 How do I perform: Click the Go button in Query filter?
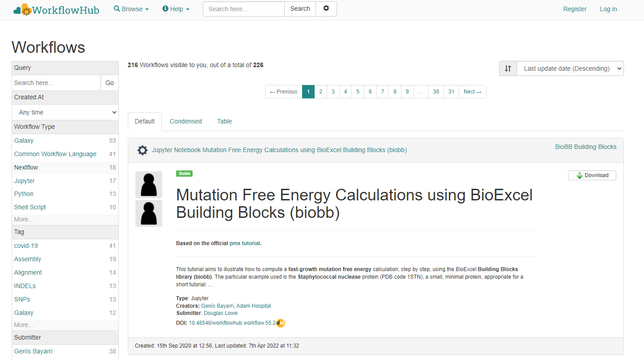tap(109, 83)
